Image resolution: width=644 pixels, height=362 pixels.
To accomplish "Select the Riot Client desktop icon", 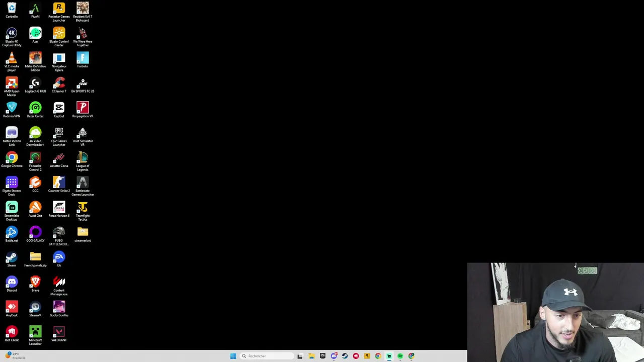I will (12, 334).
